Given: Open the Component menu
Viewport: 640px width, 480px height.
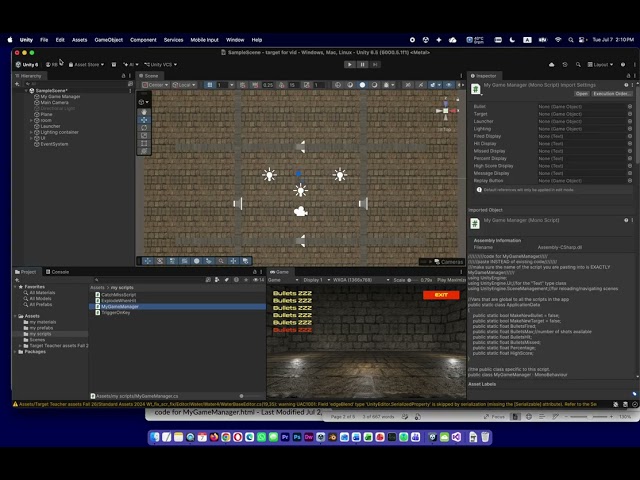Looking at the screenshot, I should (143, 40).
